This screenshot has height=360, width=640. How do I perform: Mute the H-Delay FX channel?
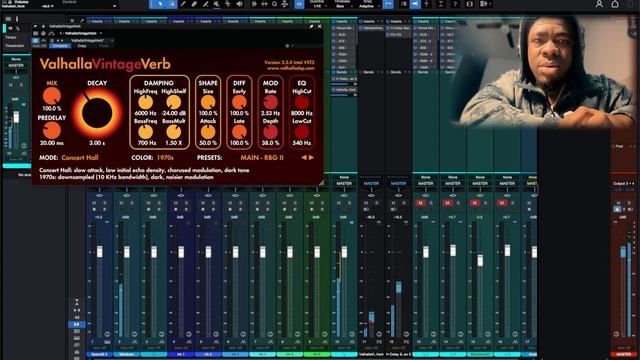click(393, 203)
